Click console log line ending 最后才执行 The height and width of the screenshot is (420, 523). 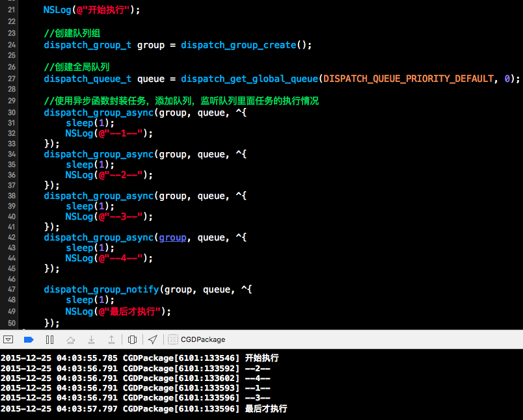click(x=144, y=409)
